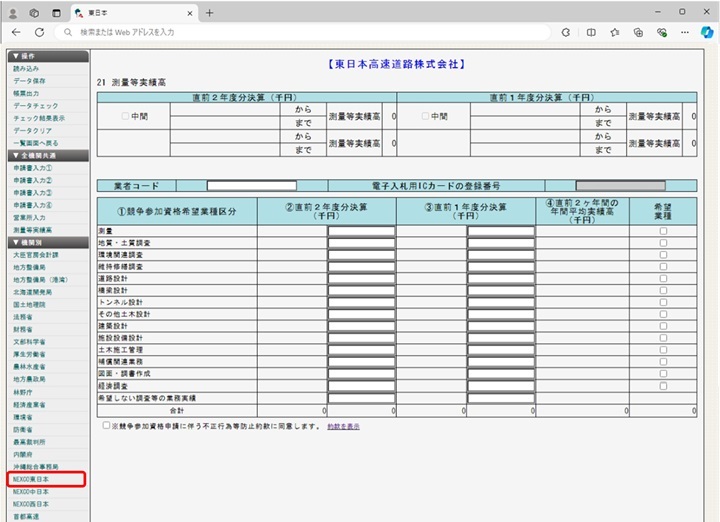Check 希望業種 box for 橋梁設計 row
This screenshot has height=522, width=720.
click(x=663, y=291)
